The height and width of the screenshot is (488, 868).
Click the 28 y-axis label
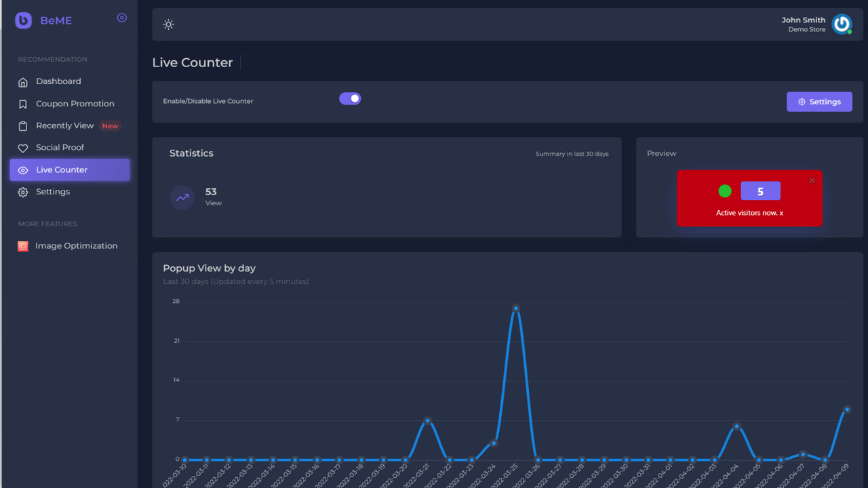click(x=176, y=301)
